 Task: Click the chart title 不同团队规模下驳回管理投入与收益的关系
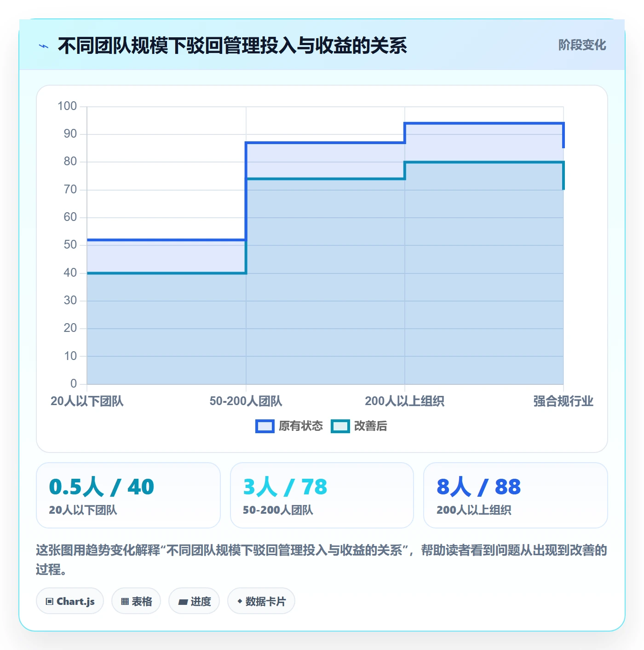232,46
